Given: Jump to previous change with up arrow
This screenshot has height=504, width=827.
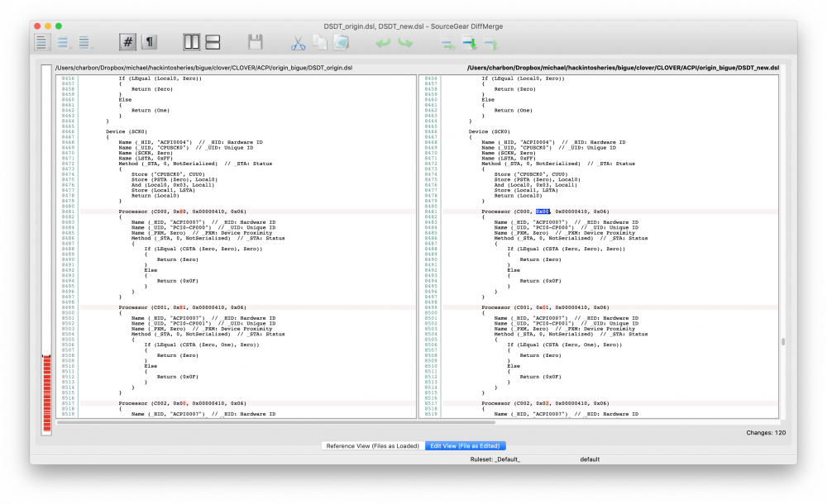Looking at the screenshot, I should pyautogui.click(x=491, y=44).
